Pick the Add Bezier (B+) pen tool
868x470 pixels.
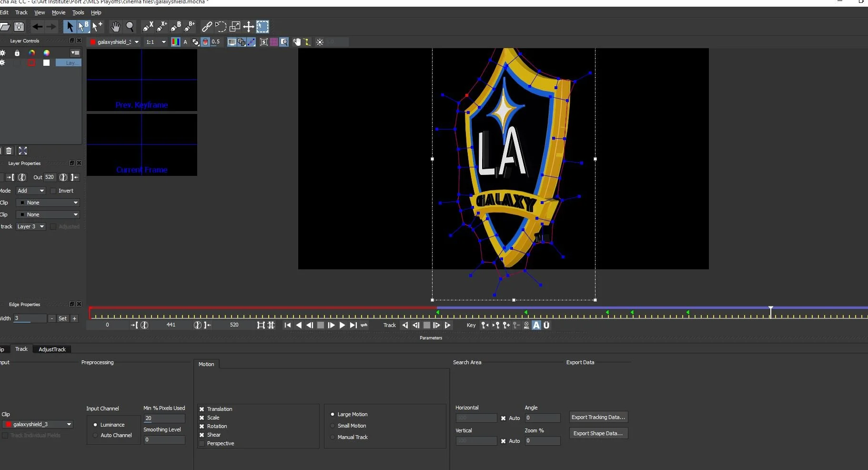(x=190, y=27)
